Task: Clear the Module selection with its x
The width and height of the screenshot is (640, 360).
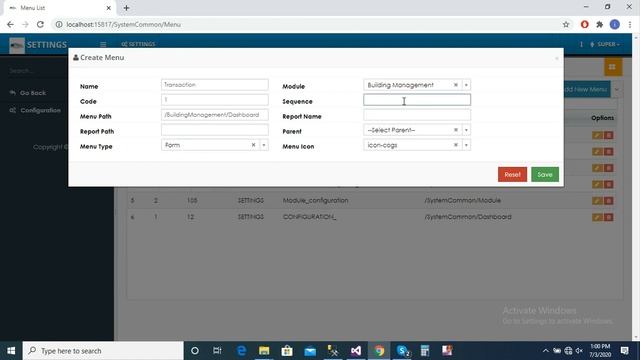Action: 456,85
